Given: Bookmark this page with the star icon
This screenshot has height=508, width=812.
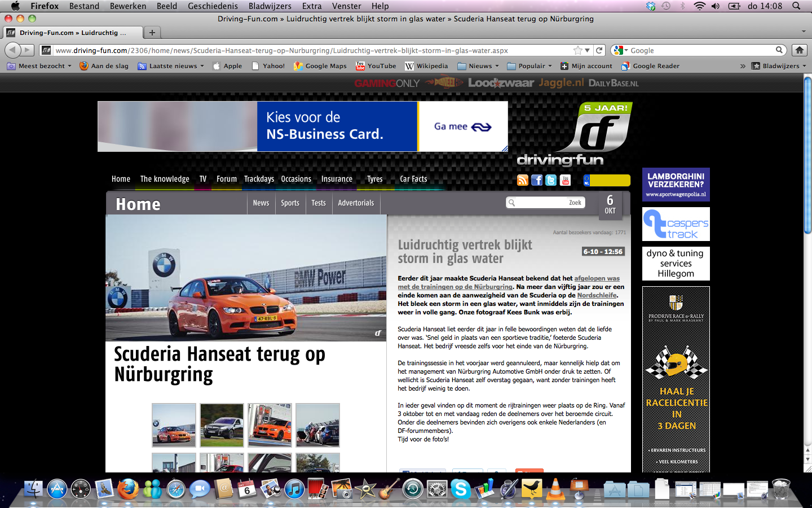Looking at the screenshot, I should (x=578, y=50).
